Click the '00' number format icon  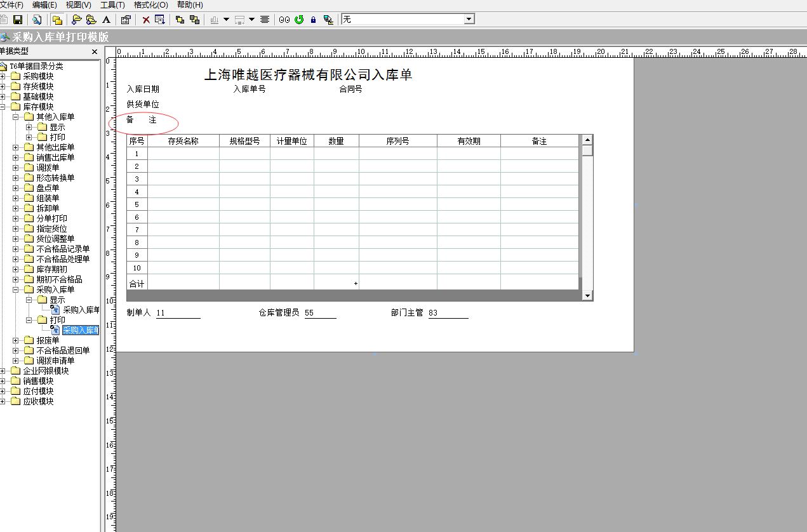284,20
